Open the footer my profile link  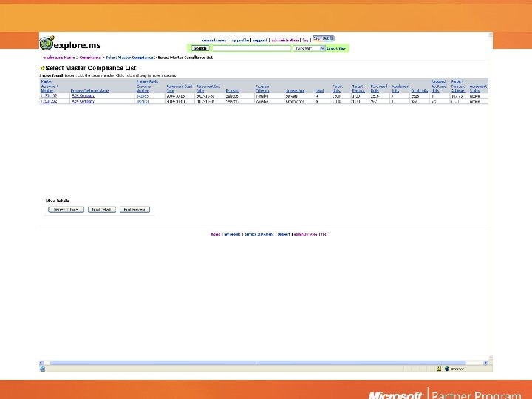233,234
